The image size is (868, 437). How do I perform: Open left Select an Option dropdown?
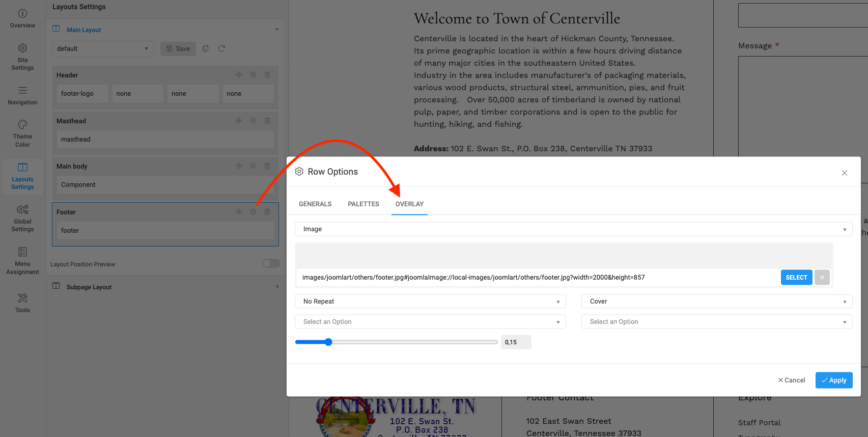(430, 322)
